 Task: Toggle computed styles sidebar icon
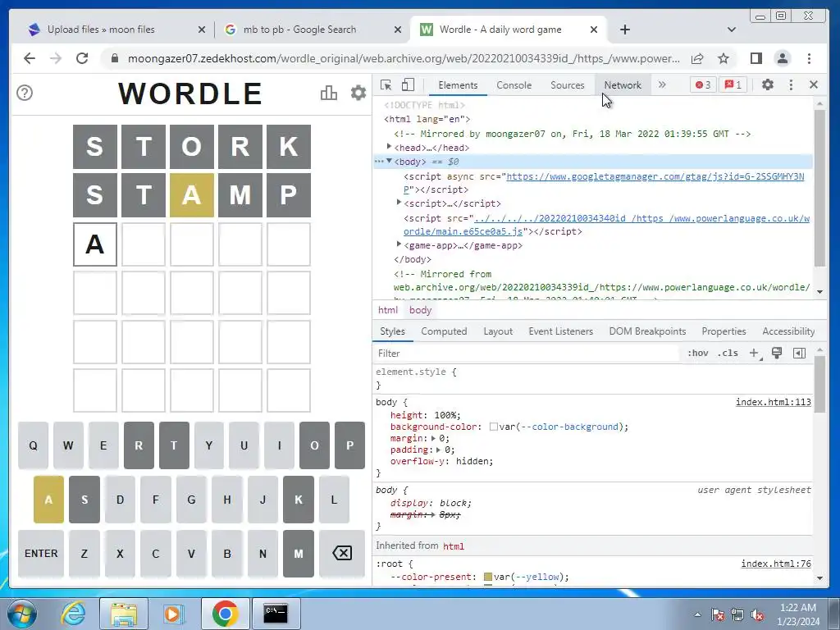point(799,353)
